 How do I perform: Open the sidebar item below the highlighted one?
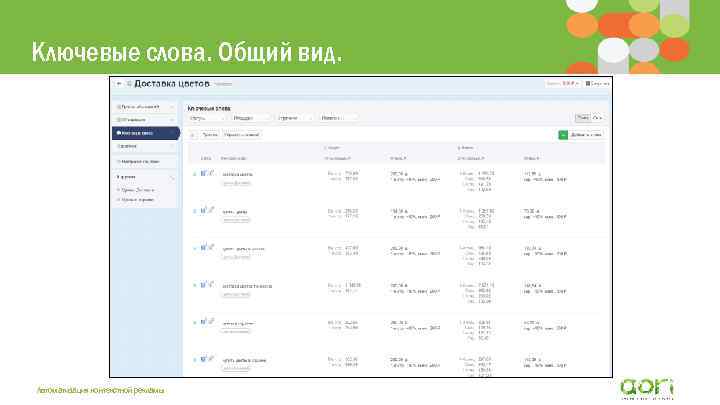click(145, 146)
